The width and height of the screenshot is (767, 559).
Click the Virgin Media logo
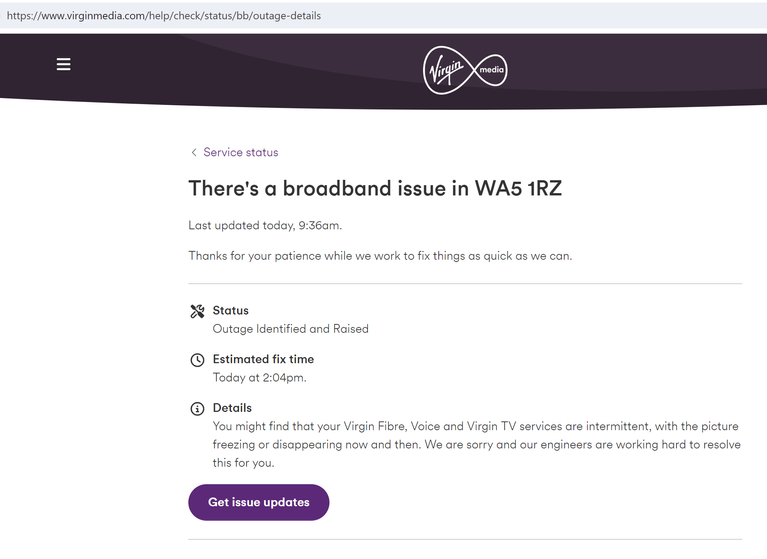[x=465, y=70]
